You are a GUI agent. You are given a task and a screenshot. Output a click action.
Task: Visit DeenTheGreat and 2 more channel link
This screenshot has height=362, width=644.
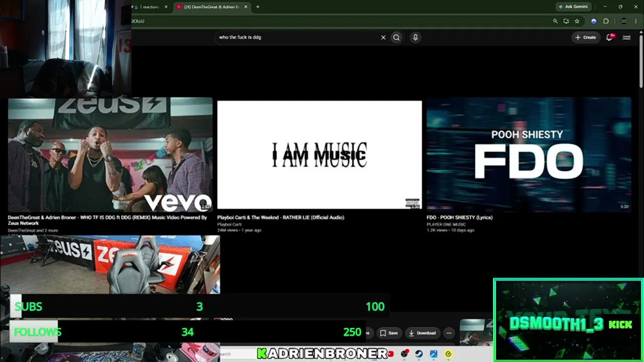pyautogui.click(x=33, y=231)
